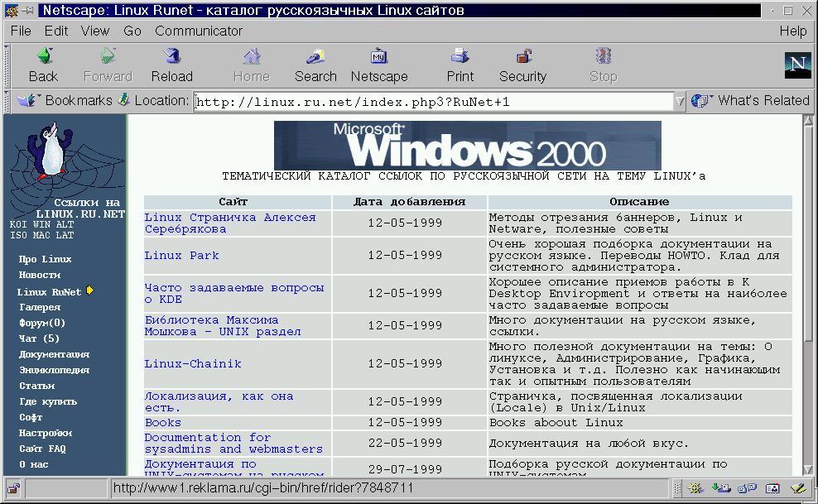Viewport: 818px width, 504px height.
Task: Open the Communicator menu
Action: point(198,31)
